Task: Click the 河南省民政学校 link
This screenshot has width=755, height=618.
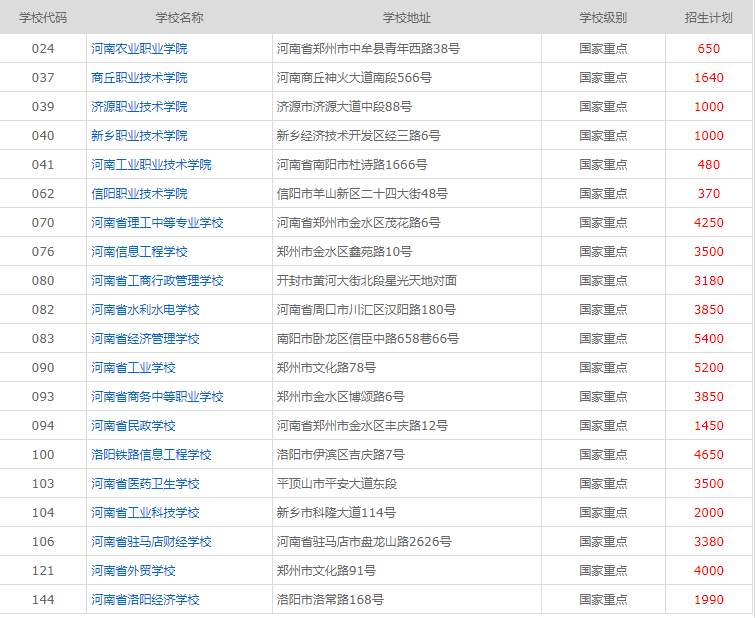Action: [133, 425]
